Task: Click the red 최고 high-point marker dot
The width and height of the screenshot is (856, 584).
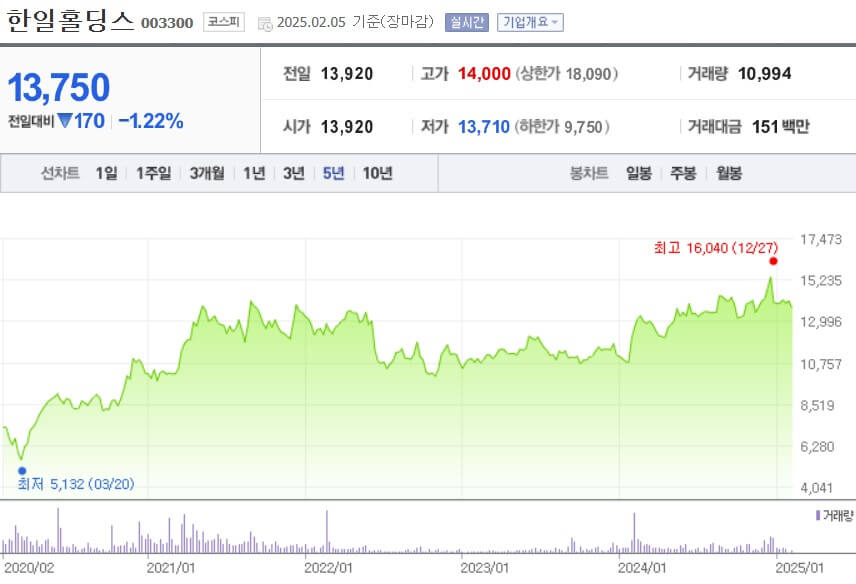Action: coord(773,261)
